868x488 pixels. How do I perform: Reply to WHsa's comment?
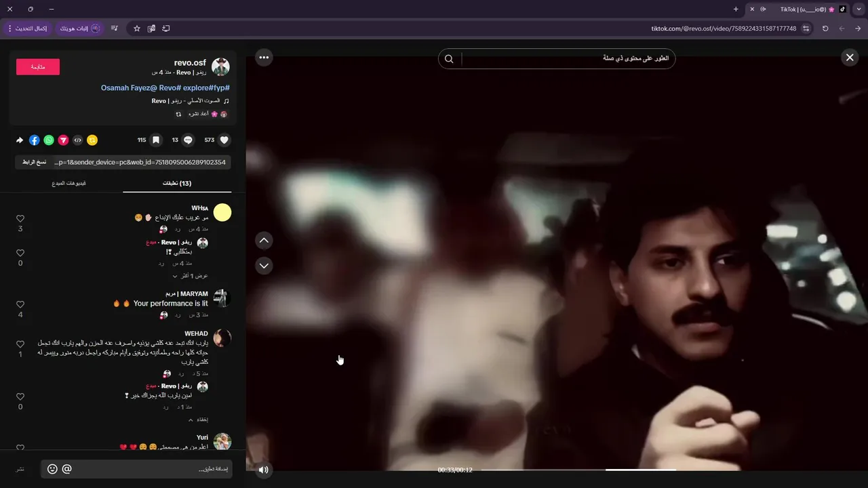tap(178, 229)
